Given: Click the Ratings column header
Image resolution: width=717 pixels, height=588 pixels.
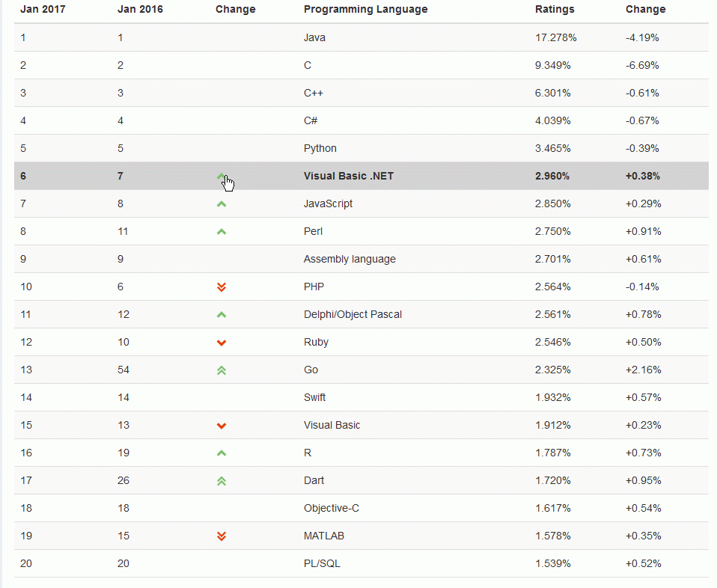Looking at the screenshot, I should pyautogui.click(x=555, y=10).
